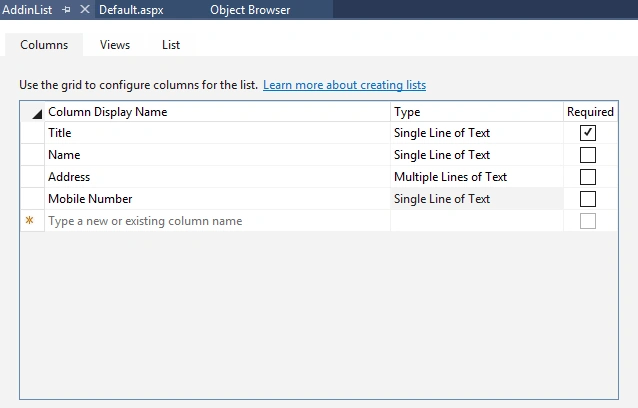Viewport: 638px width, 408px height.
Task: Open the Object Browser tab
Action: pyautogui.click(x=250, y=9)
